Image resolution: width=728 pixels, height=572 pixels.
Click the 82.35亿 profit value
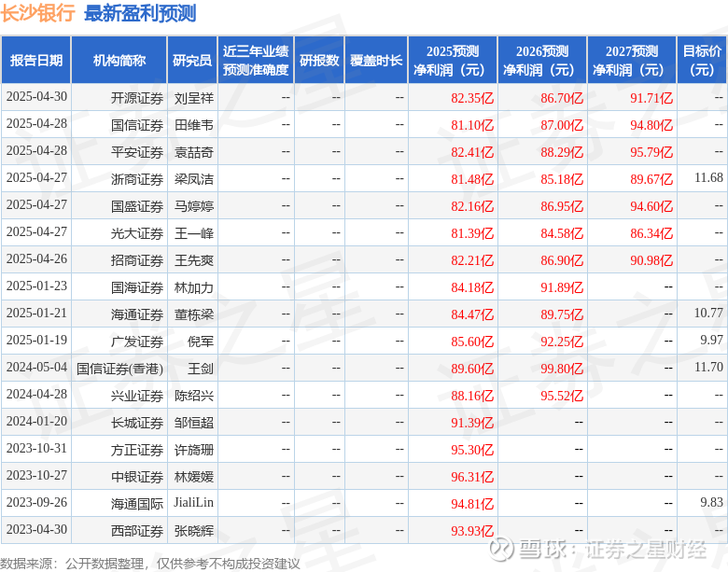click(472, 98)
